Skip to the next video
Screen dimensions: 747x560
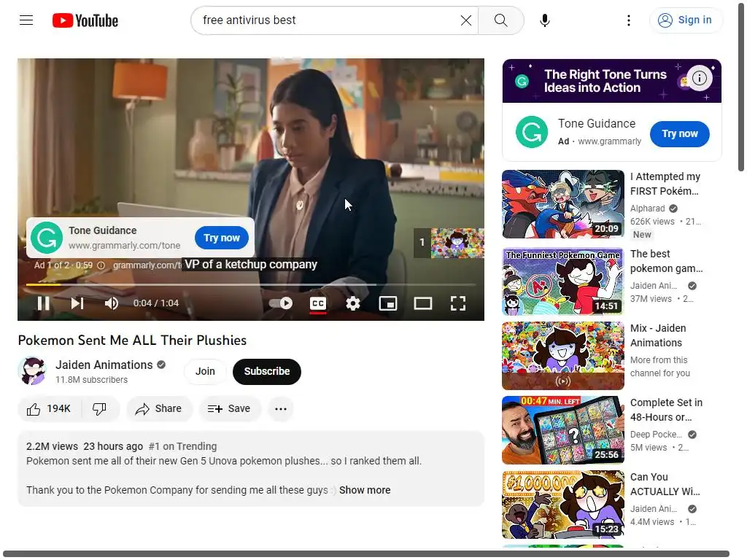point(77,303)
